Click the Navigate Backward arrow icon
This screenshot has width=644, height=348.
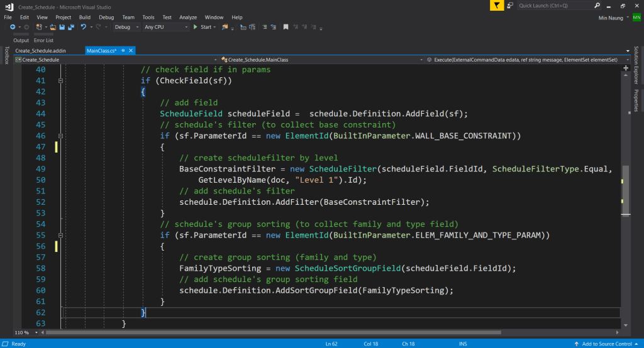click(x=12, y=27)
